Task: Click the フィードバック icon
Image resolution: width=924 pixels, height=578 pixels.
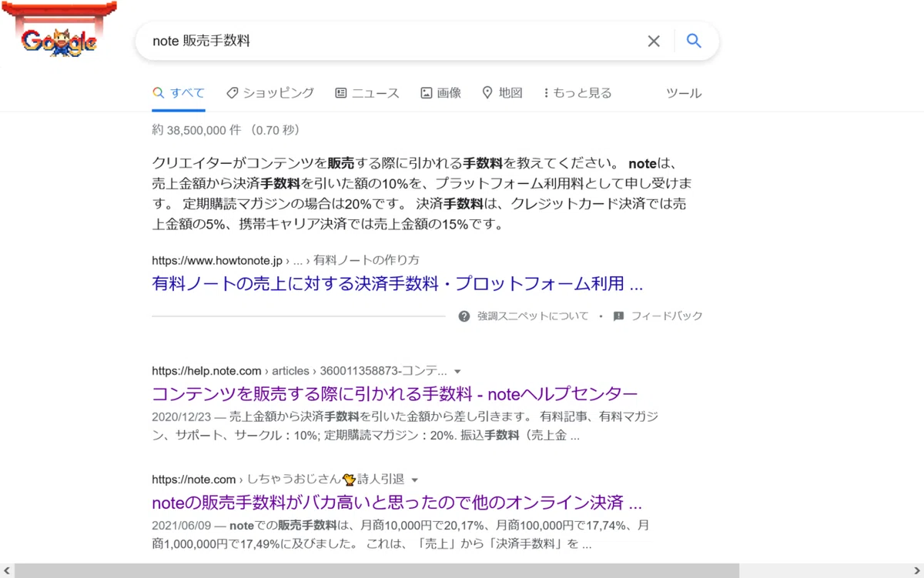Action: 618,316
